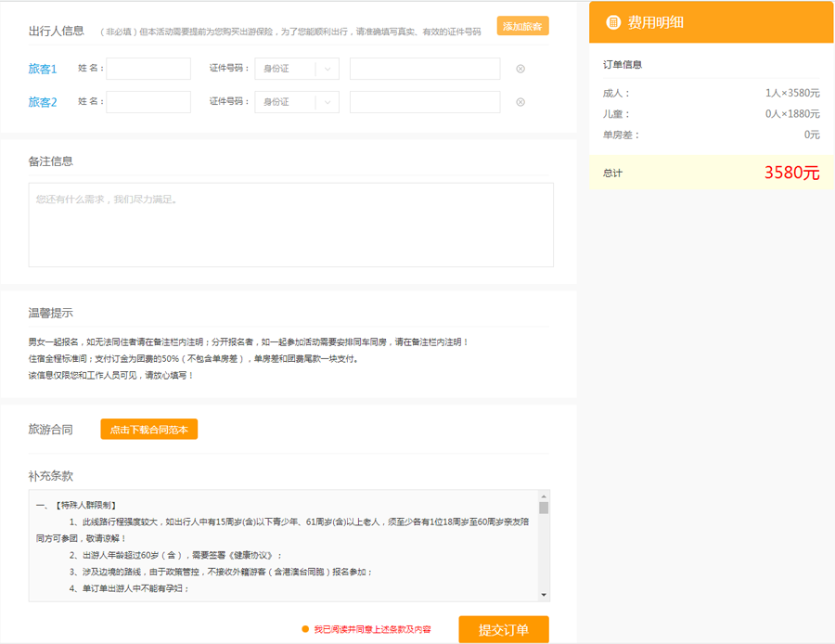Click the 费用明细 calculator icon
Screen dimensions: 835x644
tap(613, 22)
